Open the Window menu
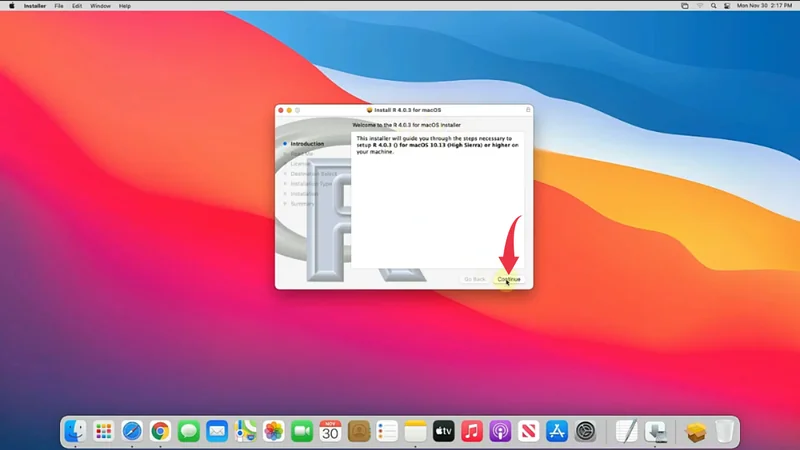 (100, 6)
